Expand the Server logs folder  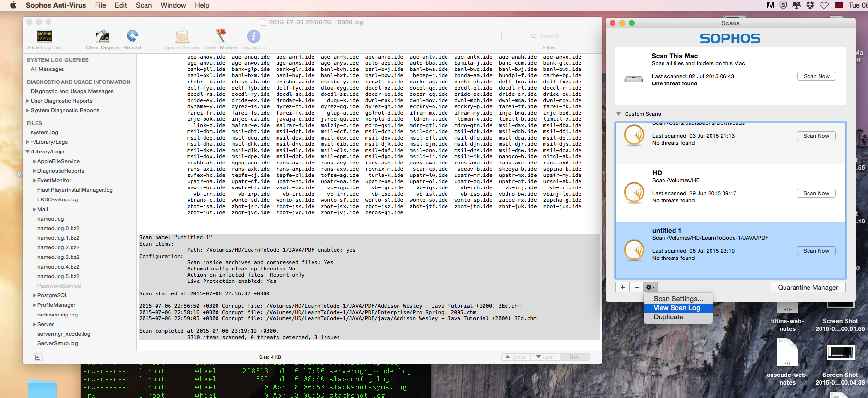pos(35,324)
